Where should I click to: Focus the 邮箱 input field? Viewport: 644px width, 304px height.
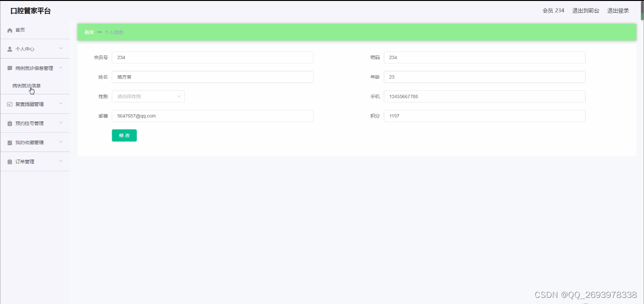(213, 116)
